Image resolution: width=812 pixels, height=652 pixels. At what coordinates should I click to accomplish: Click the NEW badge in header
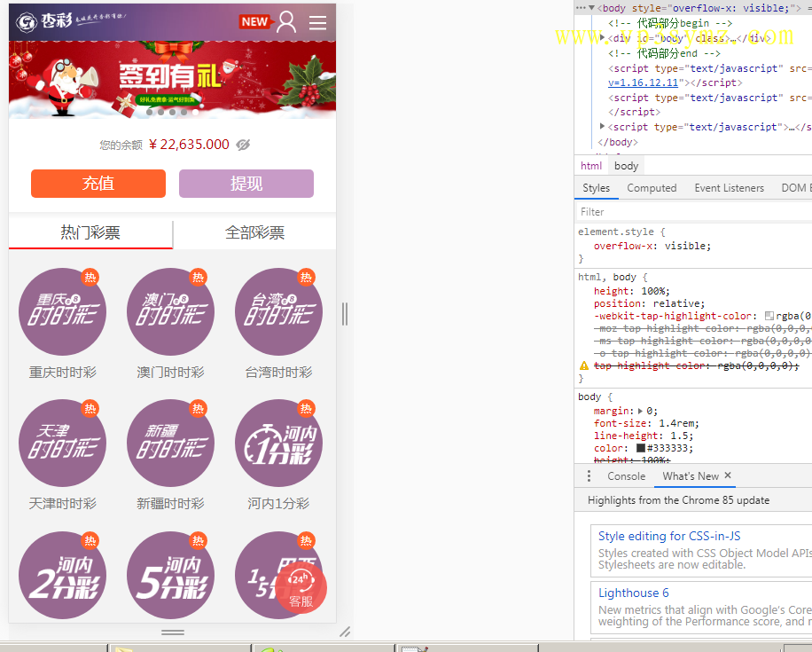click(256, 22)
